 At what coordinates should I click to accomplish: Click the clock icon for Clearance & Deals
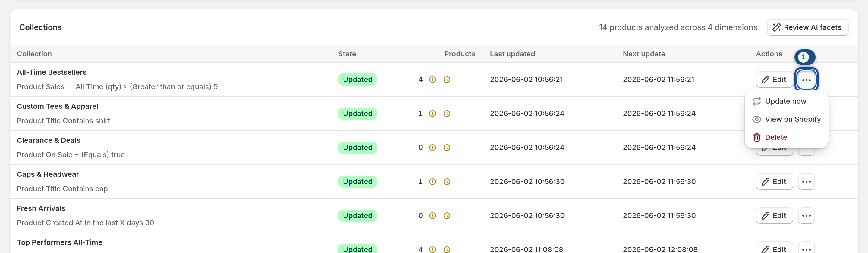coord(447,148)
